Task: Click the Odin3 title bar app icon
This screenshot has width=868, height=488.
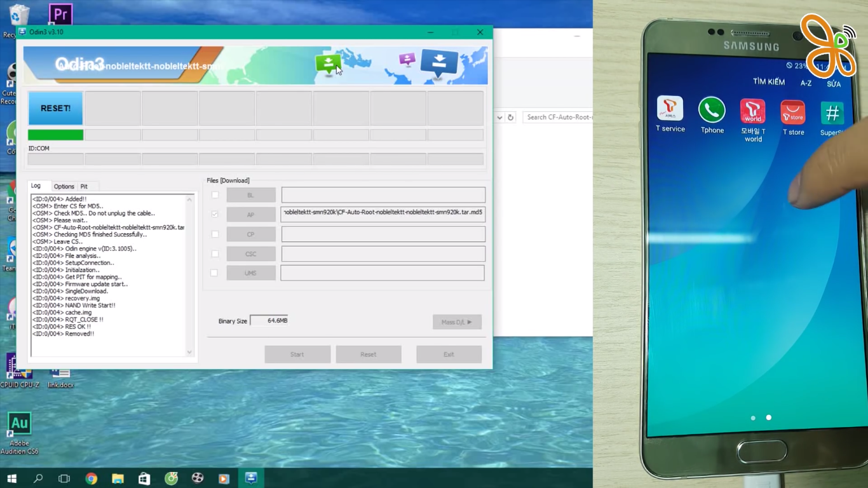Action: click(x=23, y=32)
